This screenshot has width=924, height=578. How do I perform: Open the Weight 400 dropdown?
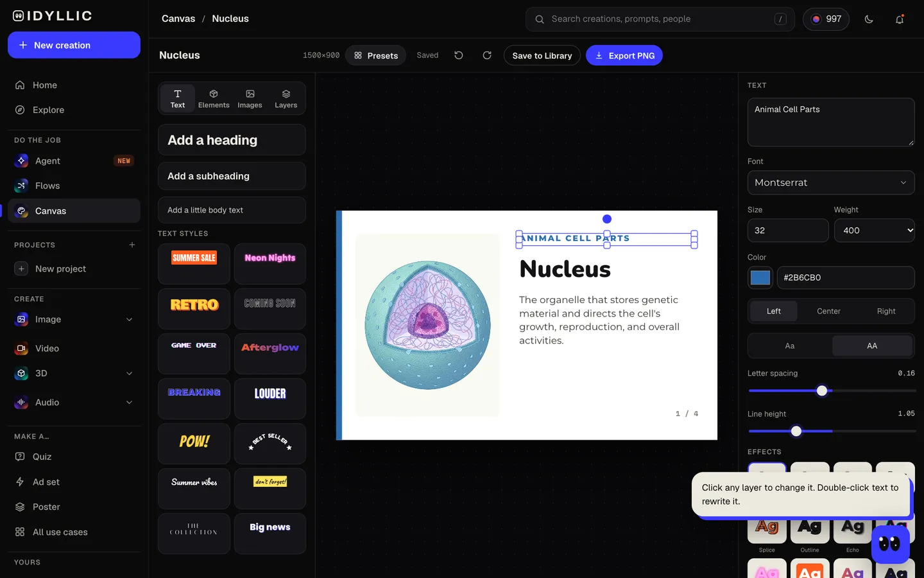point(875,231)
